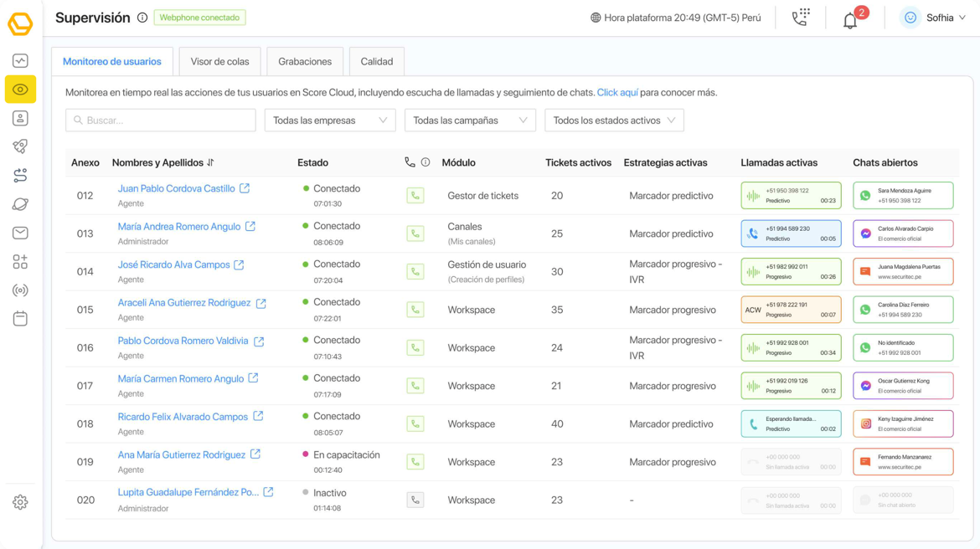Viewport: 980px width, 549px height.
Task: Switch to the Visor de colas tab
Action: point(219,60)
